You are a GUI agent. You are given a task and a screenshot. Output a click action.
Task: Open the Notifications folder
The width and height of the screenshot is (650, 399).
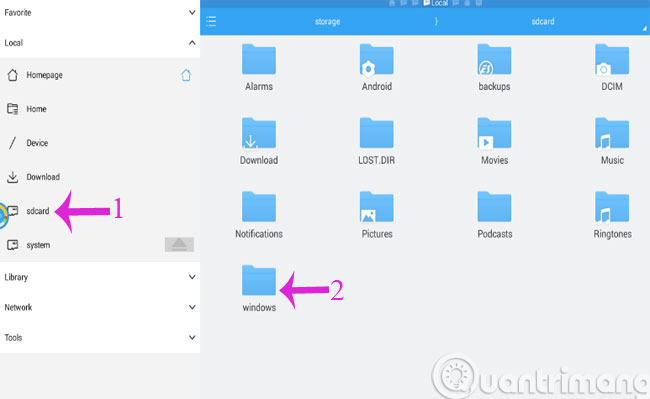click(259, 215)
